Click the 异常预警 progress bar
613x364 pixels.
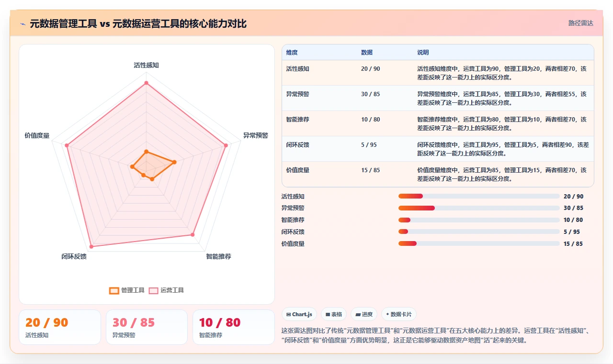pos(479,208)
